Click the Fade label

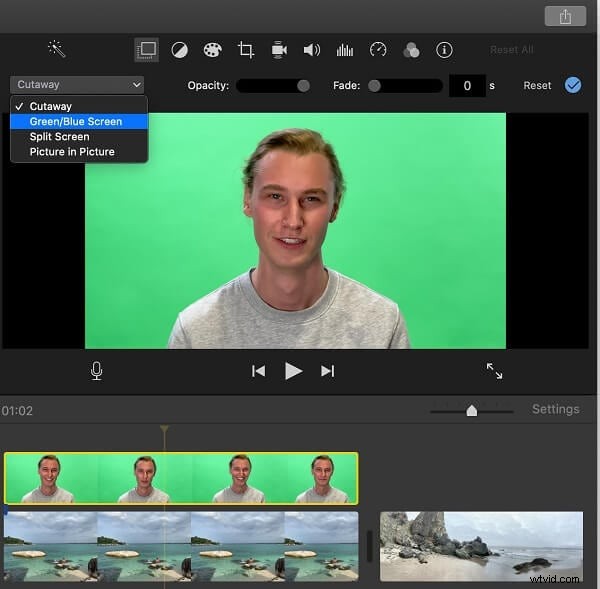coord(346,85)
